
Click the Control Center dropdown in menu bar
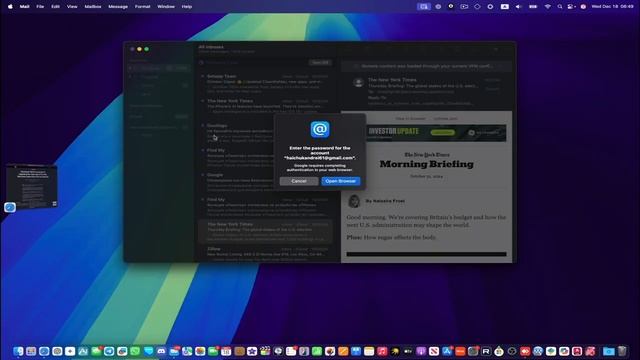coord(571,7)
